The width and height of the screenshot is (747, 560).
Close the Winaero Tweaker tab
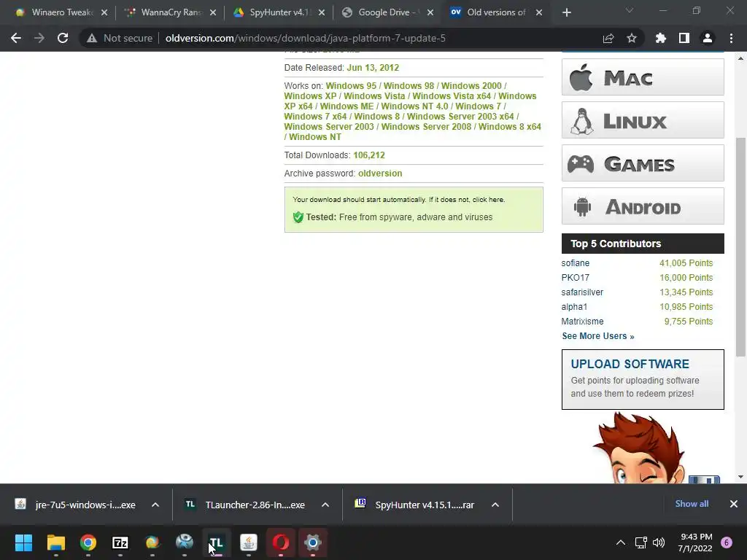(x=104, y=12)
